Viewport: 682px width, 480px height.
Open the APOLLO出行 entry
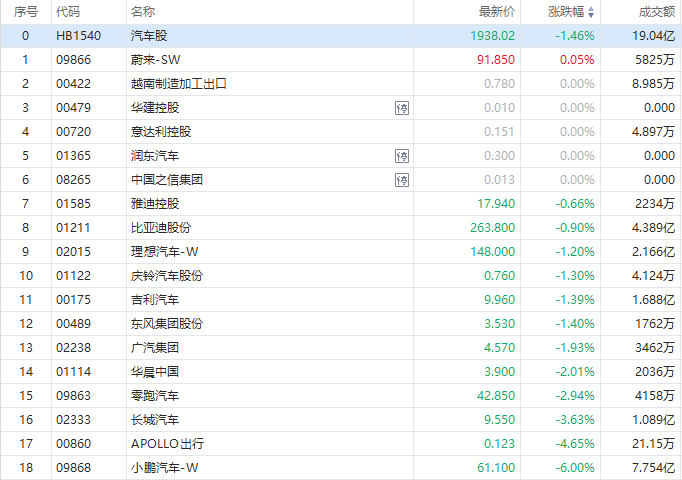pos(164,444)
